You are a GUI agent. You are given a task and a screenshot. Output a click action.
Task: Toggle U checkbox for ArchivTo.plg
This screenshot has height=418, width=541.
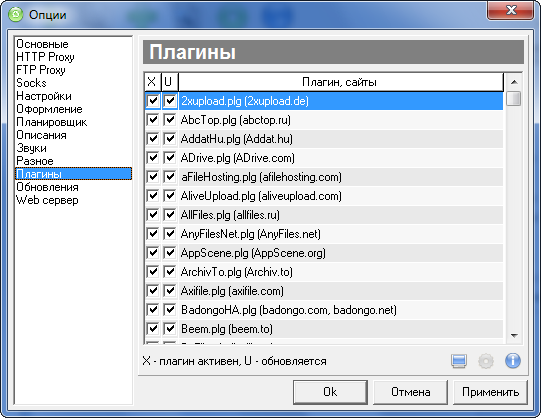169,272
